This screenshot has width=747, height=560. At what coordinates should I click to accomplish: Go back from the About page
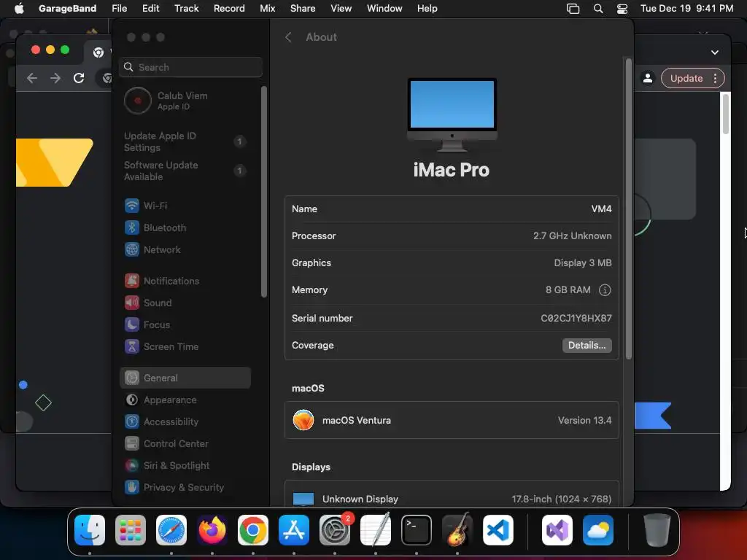(x=288, y=37)
